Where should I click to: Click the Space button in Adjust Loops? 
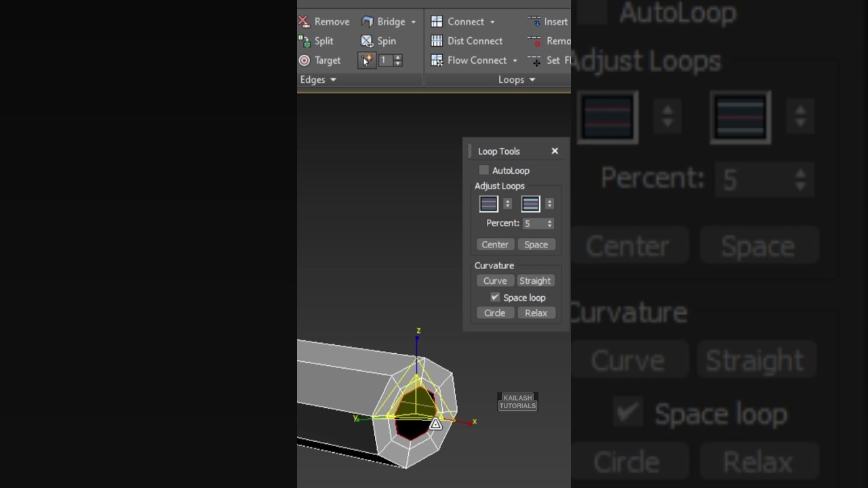click(536, 245)
